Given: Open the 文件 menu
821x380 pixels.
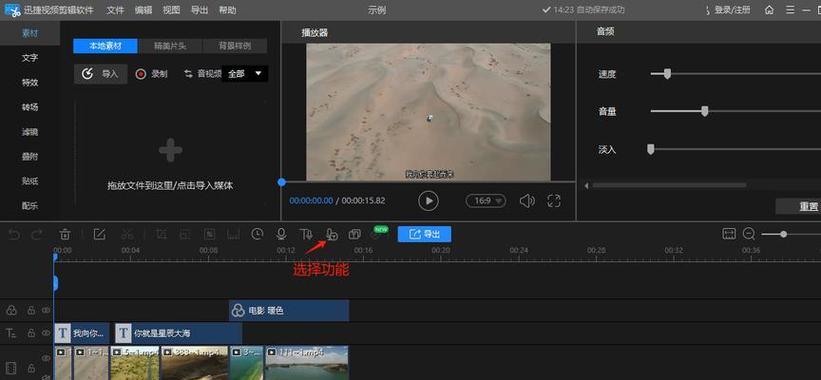Looking at the screenshot, I should pos(115,10).
